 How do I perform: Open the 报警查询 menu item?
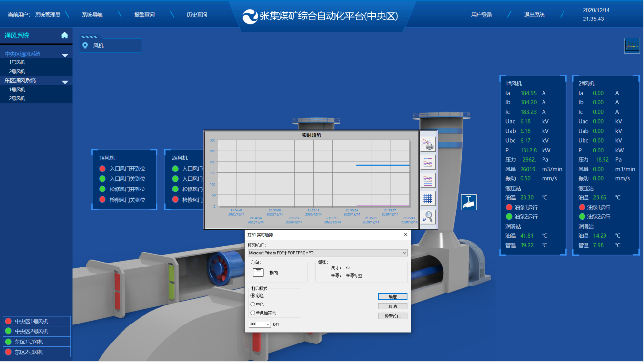coord(144,15)
